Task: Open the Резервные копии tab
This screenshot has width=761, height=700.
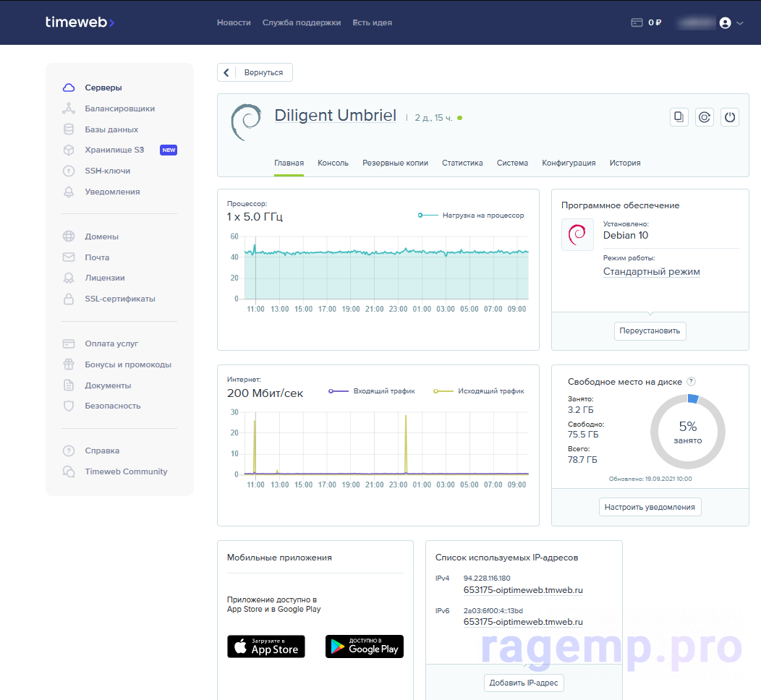Action: click(x=395, y=163)
